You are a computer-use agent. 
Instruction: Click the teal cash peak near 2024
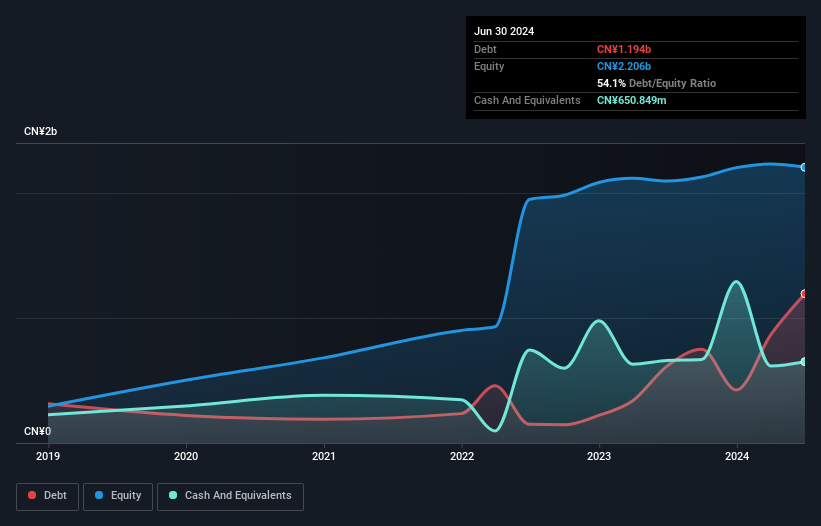737,282
